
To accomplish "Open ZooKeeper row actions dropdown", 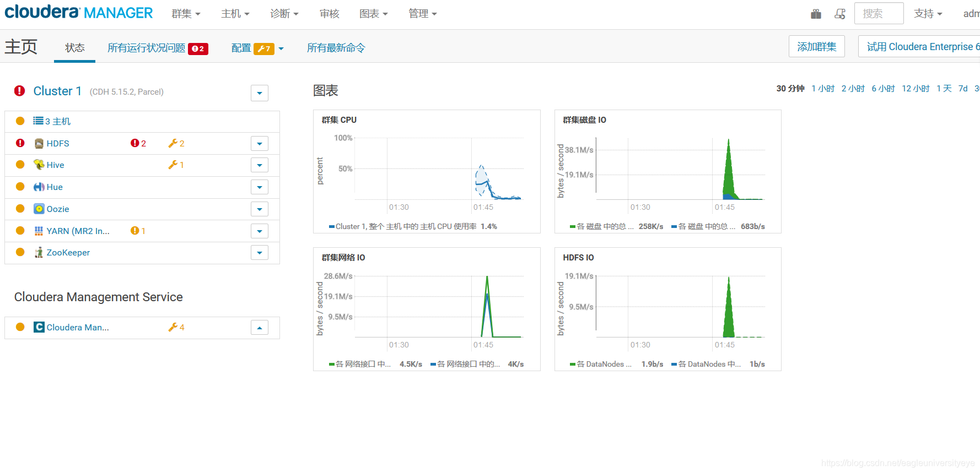I will (260, 253).
